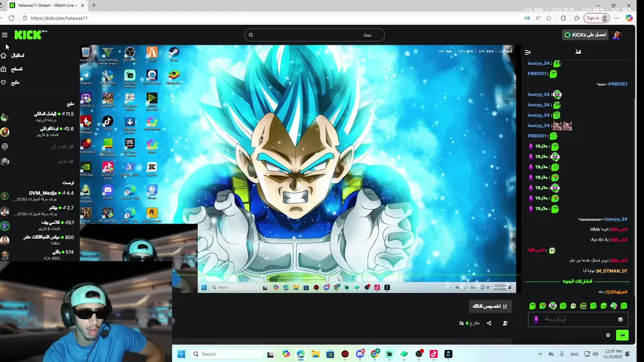Open the Following heart icon in sidebar
This screenshot has width=644, height=362.
coord(4,82)
